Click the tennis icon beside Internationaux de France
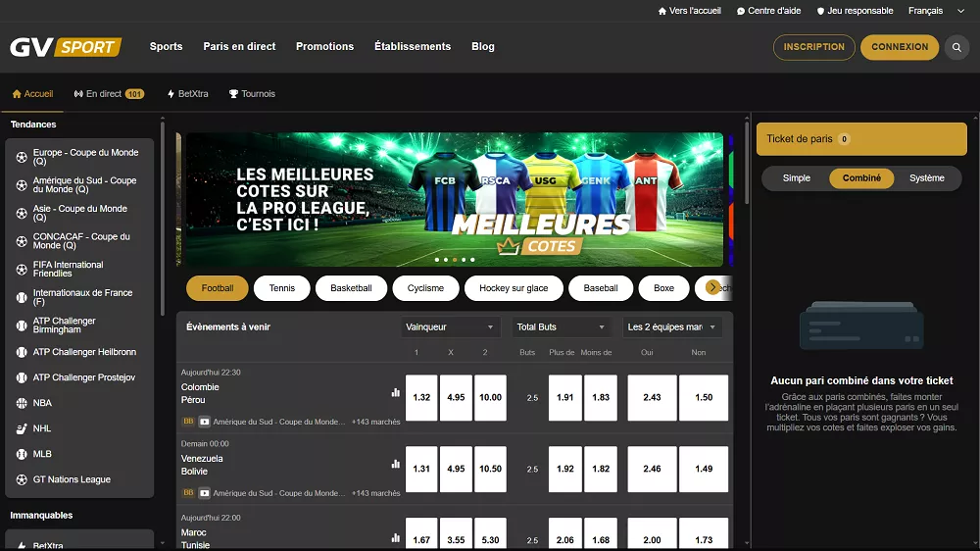Image resolution: width=980 pixels, height=551 pixels. point(22,298)
